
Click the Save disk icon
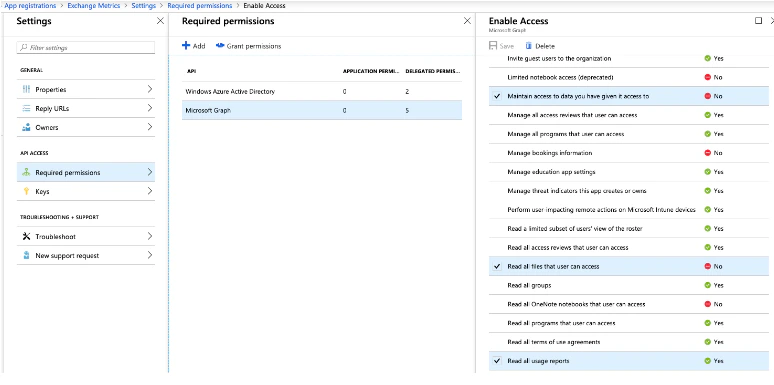click(493, 46)
